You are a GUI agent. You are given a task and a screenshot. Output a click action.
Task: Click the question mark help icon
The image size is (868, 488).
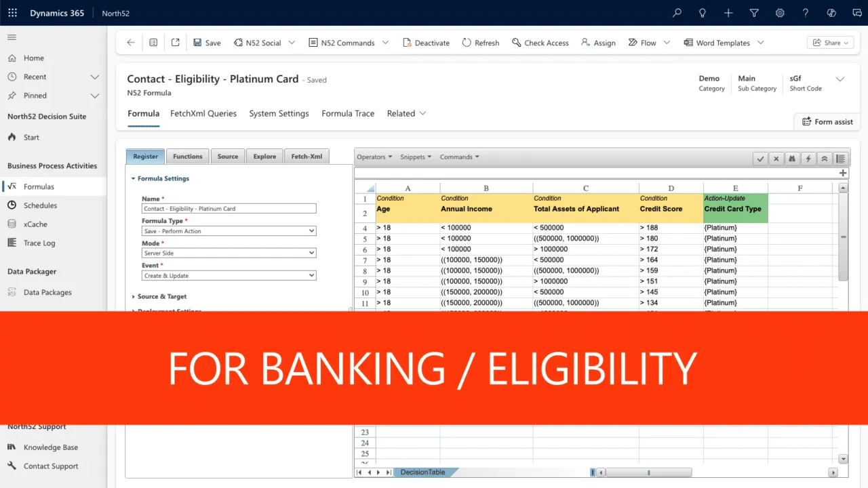[806, 13]
